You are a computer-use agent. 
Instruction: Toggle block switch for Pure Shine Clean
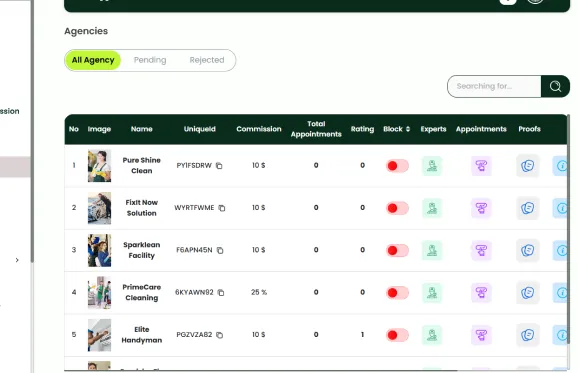coord(397,166)
